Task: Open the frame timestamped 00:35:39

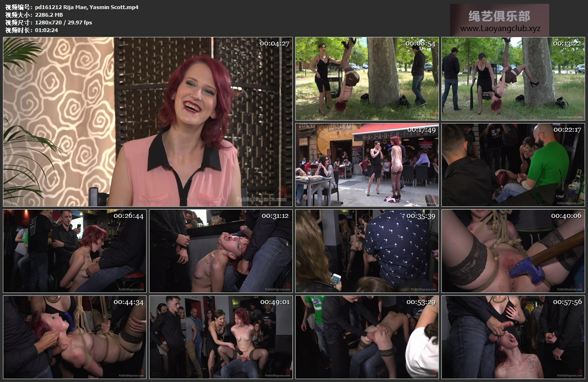Action: coord(367,251)
